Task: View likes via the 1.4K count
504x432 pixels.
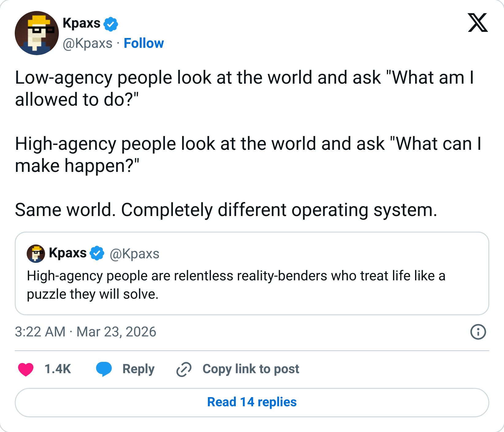Action: 57,369
